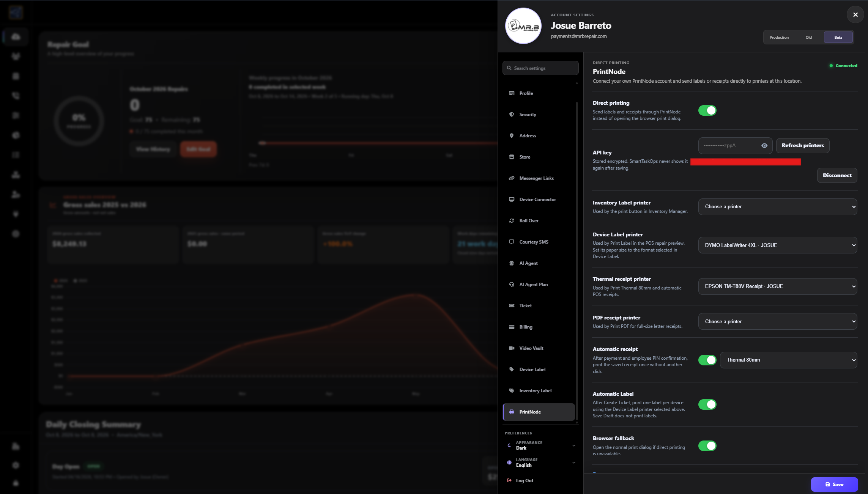Switch to Old environment tab
This screenshot has height=494, width=868.
[809, 38]
